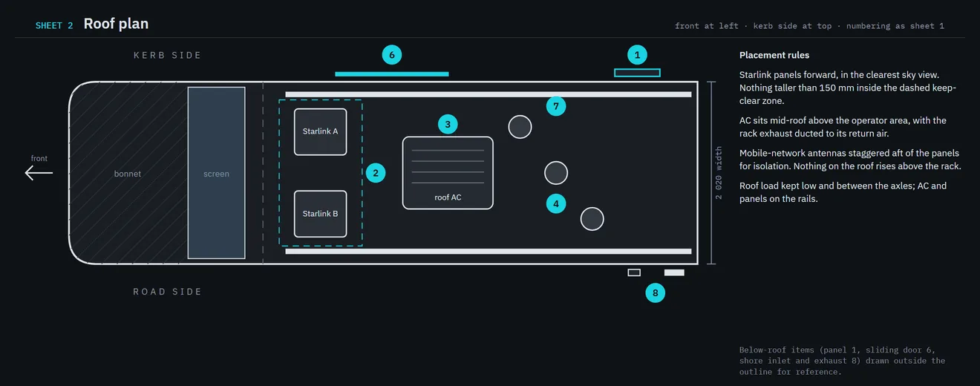This screenshot has width=980, height=386.
Task: Click the top mobile-network antenna circle
Action: tap(520, 127)
